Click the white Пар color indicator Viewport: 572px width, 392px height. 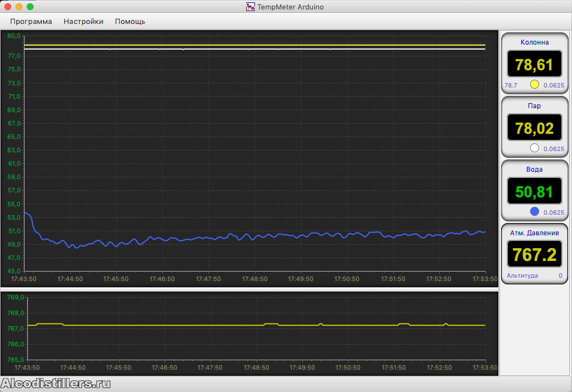[535, 148]
